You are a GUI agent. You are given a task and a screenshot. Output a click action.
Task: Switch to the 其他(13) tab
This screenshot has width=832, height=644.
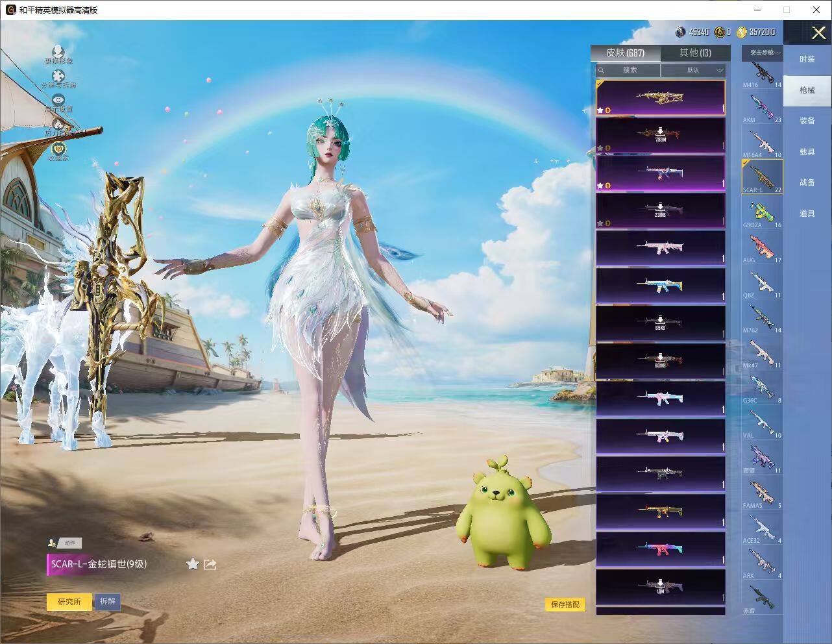[695, 53]
